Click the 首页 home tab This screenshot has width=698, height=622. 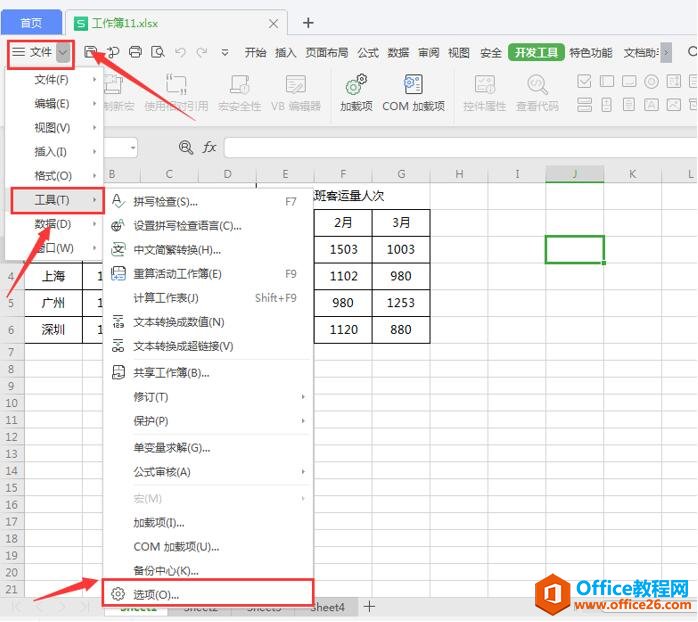click(31, 22)
